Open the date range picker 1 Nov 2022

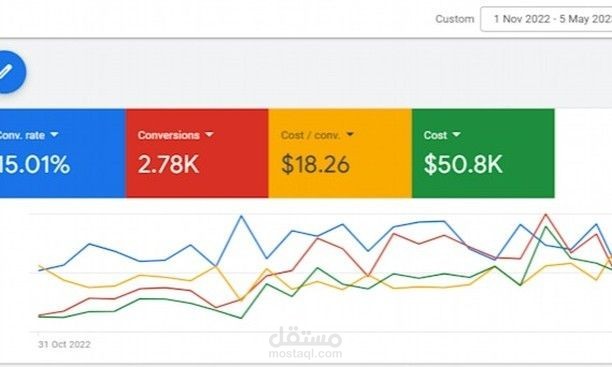546,19
